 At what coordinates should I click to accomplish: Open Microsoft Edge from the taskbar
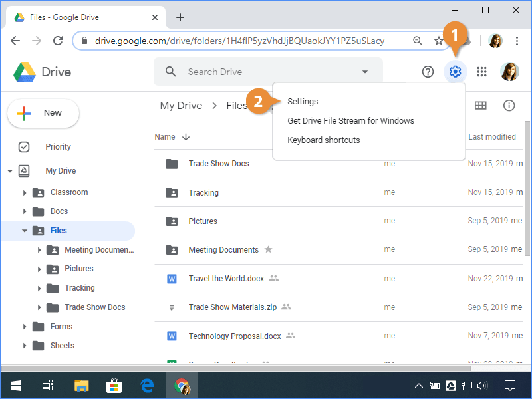click(x=147, y=385)
